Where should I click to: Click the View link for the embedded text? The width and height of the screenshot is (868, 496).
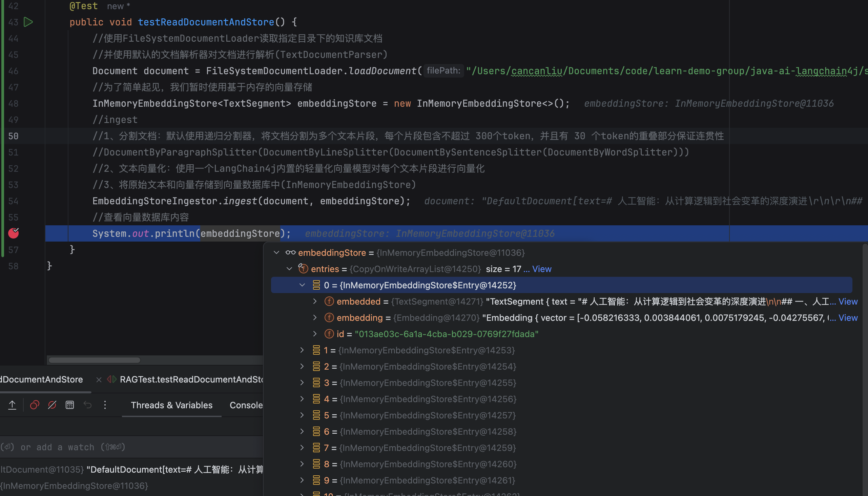point(848,302)
